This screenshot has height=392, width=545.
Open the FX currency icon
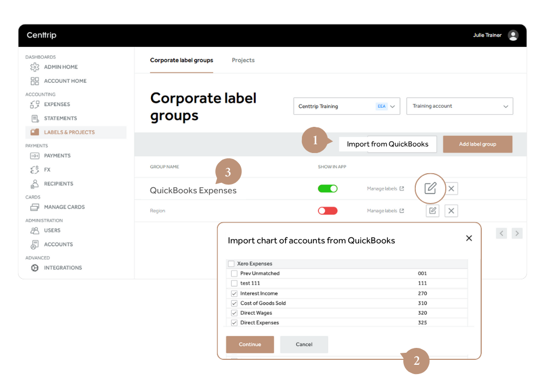click(35, 170)
